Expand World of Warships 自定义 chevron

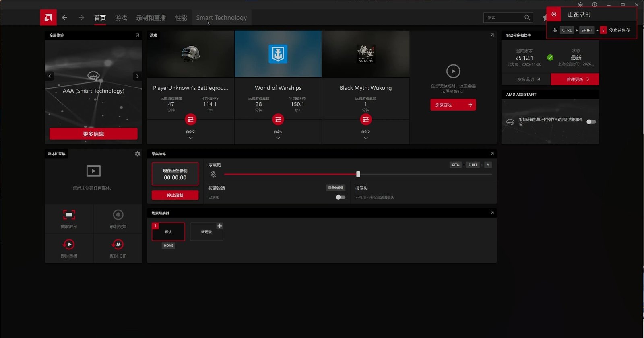(278, 138)
